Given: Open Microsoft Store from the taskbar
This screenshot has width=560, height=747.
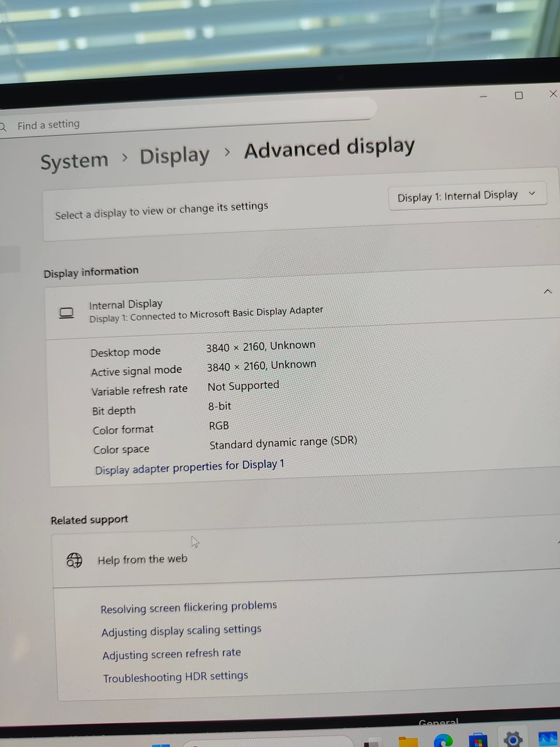Looking at the screenshot, I should 478,739.
